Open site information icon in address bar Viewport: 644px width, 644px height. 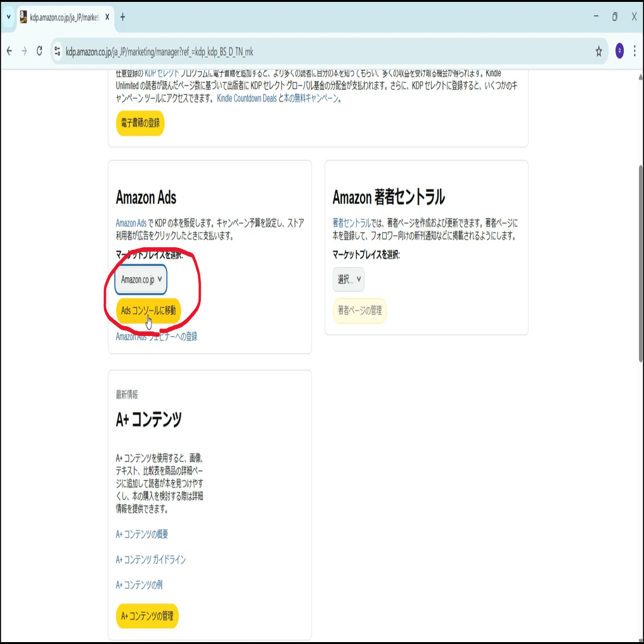pyautogui.click(x=58, y=51)
